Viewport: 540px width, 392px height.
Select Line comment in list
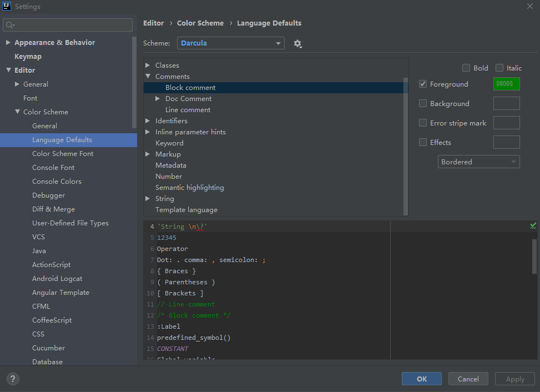click(188, 109)
